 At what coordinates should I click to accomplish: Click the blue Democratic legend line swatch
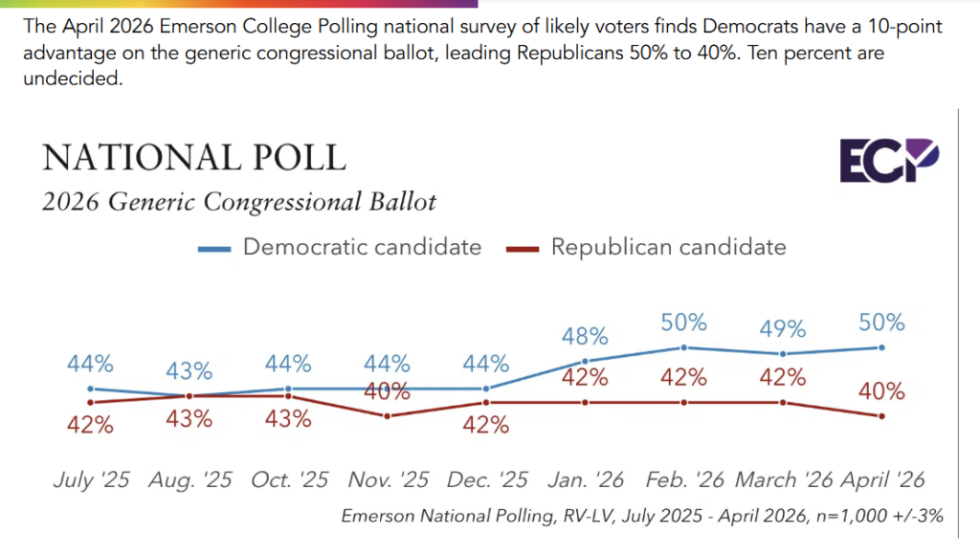click(214, 248)
